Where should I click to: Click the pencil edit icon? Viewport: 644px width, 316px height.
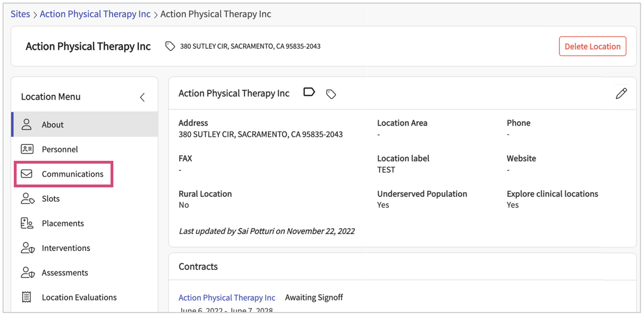[621, 94]
